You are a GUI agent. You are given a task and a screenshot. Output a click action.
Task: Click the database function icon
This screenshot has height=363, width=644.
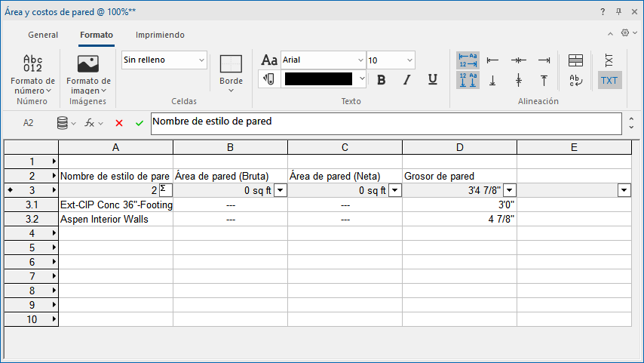63,122
